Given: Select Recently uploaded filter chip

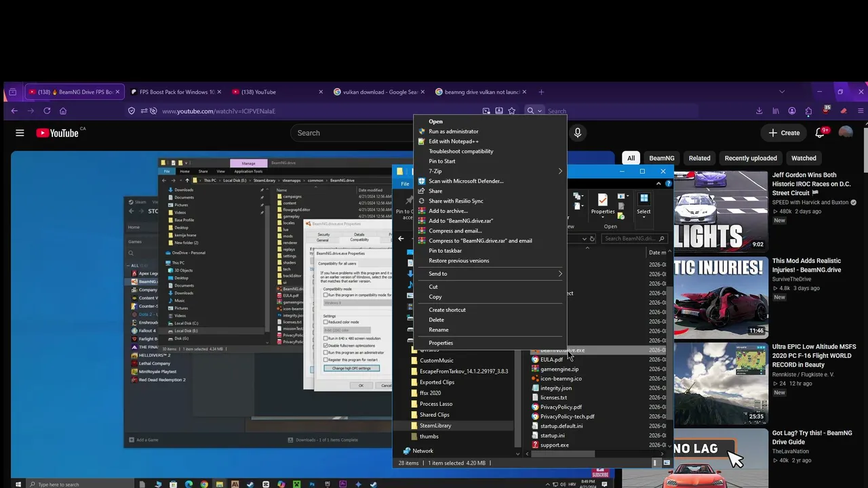Looking at the screenshot, I should pos(751,158).
